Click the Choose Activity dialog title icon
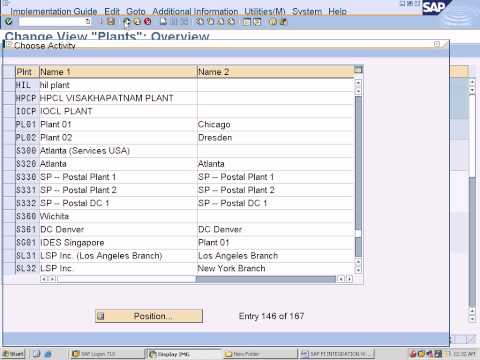 9,45
